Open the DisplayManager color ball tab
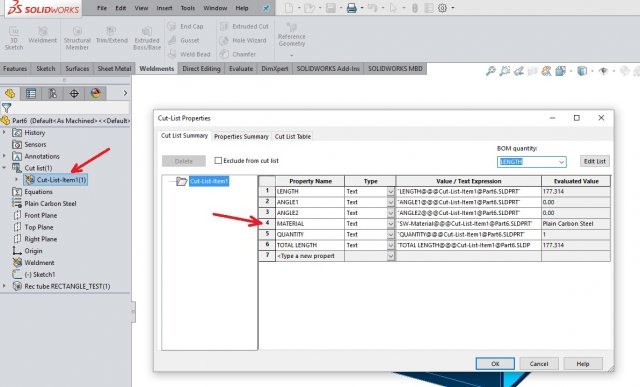The height and width of the screenshot is (387, 640). point(96,93)
